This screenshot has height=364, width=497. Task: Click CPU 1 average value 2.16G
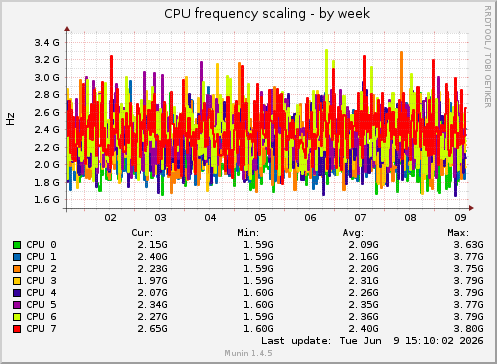point(364,257)
